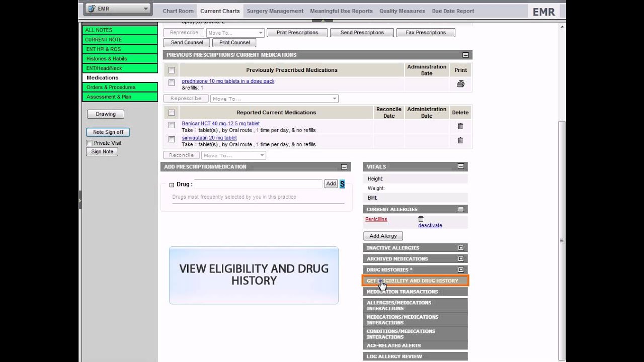Click the EMR module icon in the top-left selector
The width and height of the screenshot is (644, 362).
click(x=92, y=9)
